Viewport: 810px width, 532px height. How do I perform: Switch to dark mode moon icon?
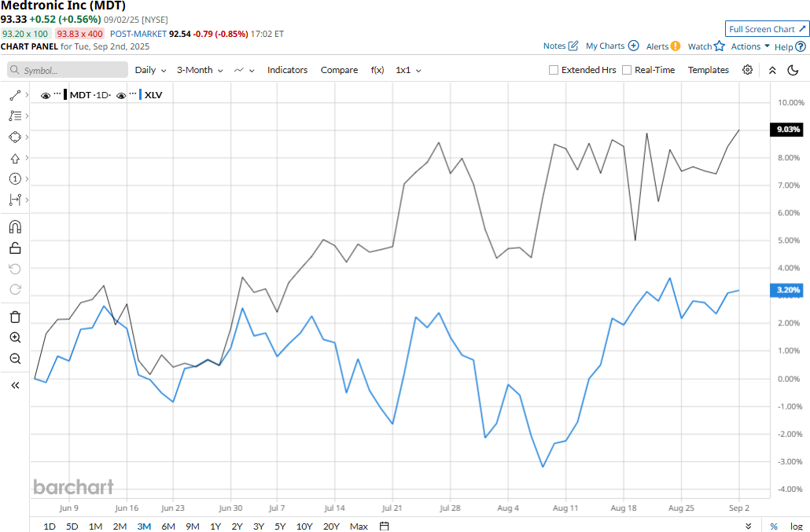tap(793, 70)
